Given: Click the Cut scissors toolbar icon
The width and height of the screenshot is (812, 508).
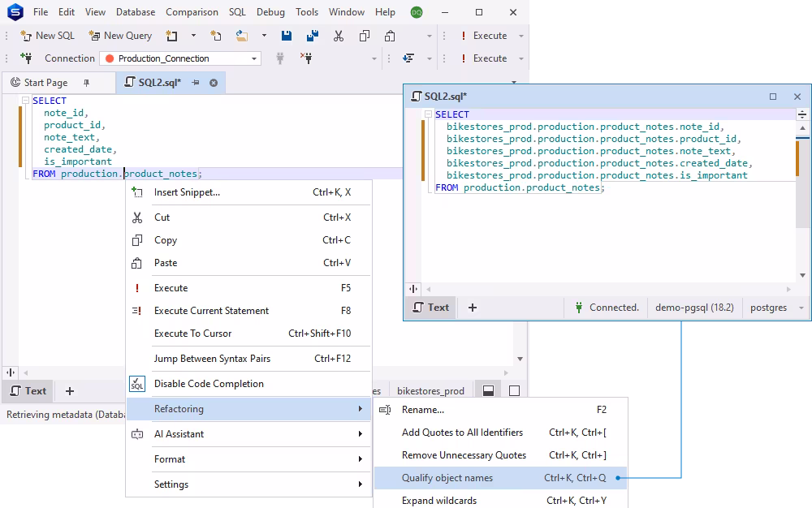Looking at the screenshot, I should 338,35.
